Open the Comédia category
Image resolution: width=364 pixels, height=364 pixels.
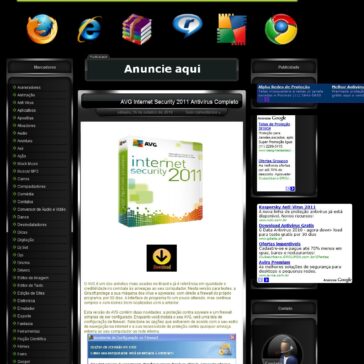coord(25,194)
